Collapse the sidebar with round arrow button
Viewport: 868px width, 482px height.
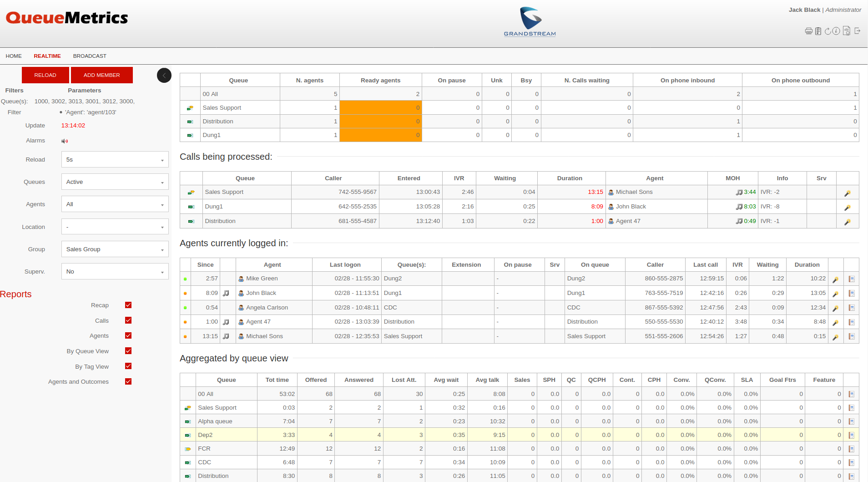click(164, 75)
